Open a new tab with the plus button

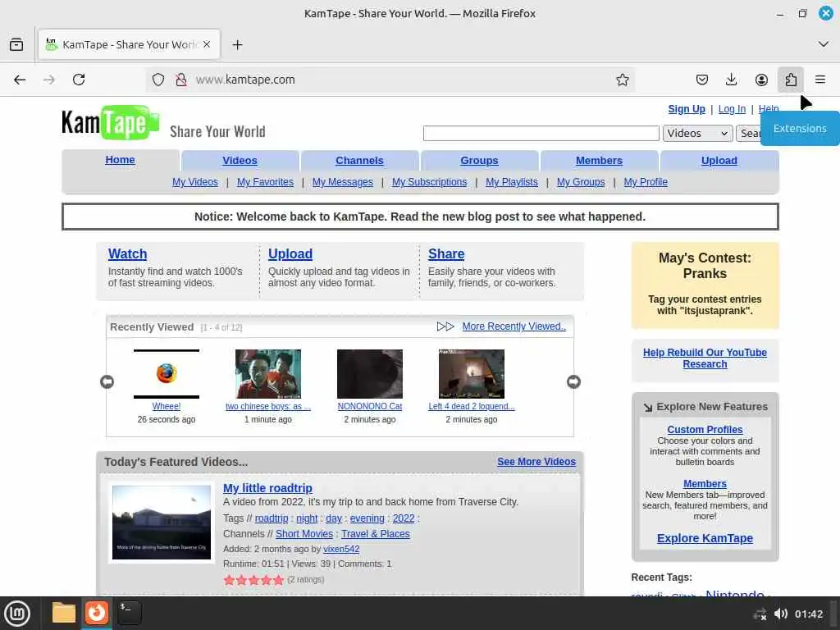(x=237, y=44)
